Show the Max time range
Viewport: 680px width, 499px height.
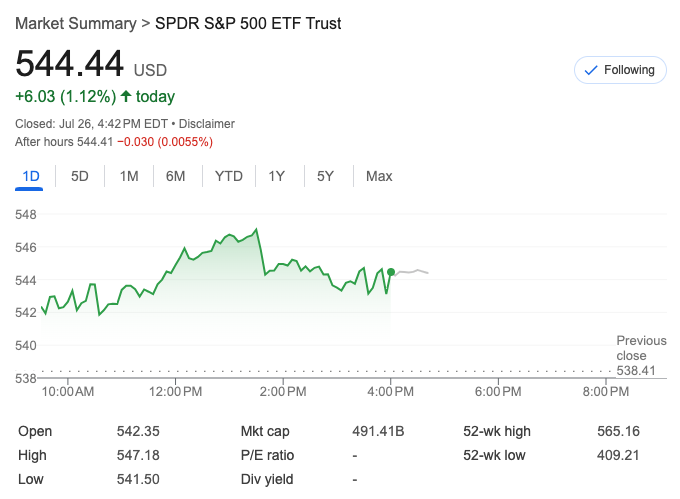click(x=379, y=177)
